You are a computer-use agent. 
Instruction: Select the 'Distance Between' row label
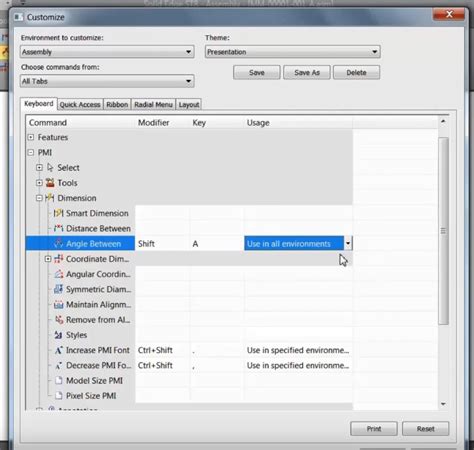(x=98, y=228)
